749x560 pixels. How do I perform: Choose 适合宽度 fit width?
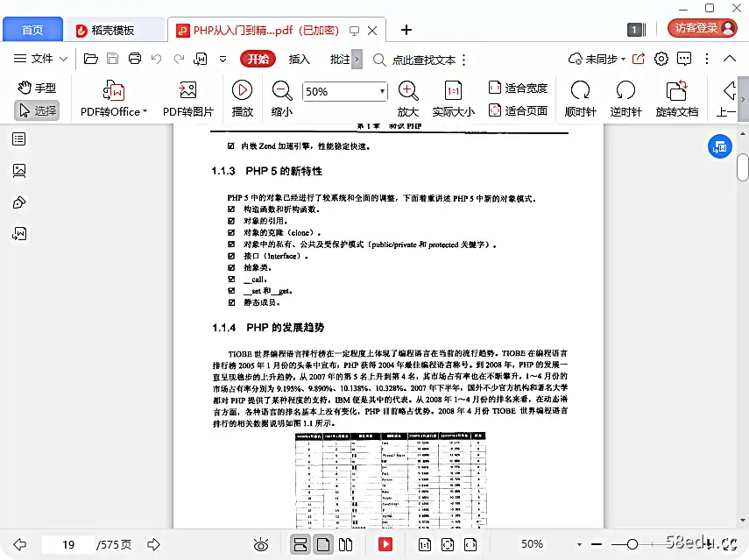(519, 88)
